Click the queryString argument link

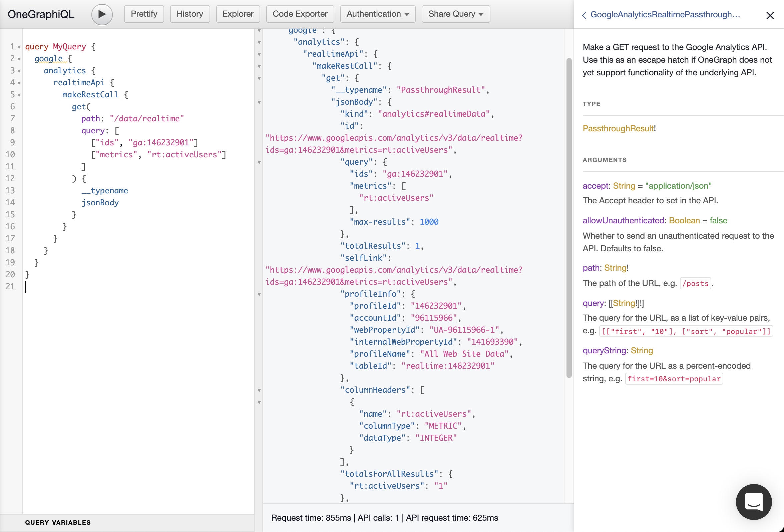point(605,350)
